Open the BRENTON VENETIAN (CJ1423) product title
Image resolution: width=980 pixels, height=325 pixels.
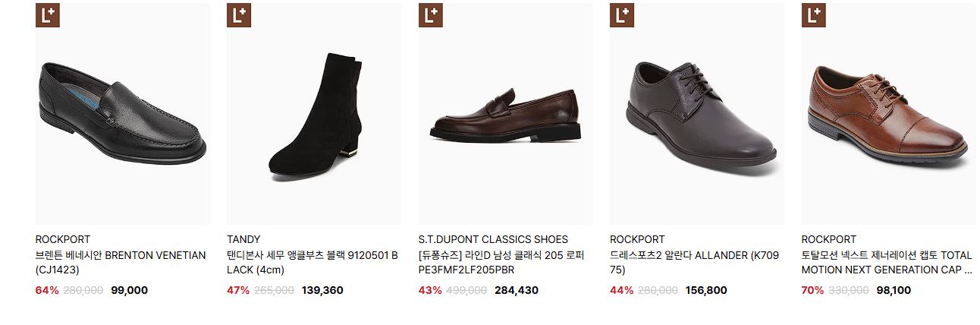tap(121, 262)
